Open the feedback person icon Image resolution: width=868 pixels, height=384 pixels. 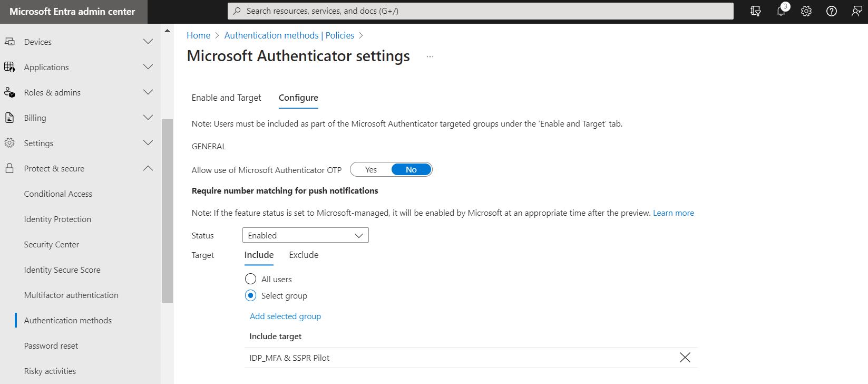pyautogui.click(x=857, y=11)
